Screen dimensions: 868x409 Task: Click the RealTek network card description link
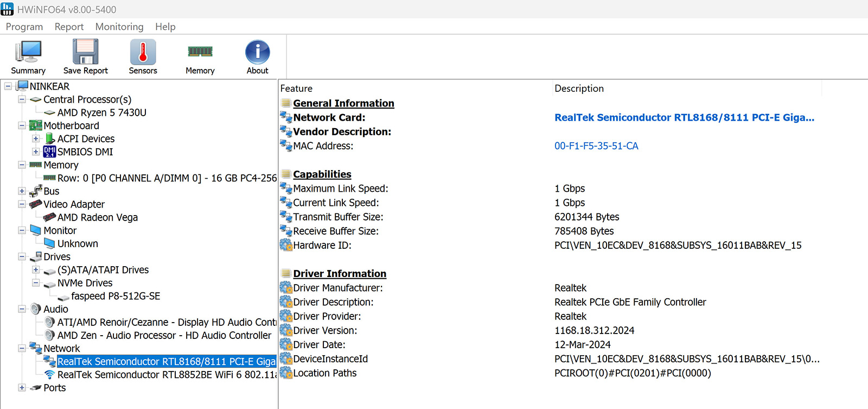pyautogui.click(x=684, y=117)
